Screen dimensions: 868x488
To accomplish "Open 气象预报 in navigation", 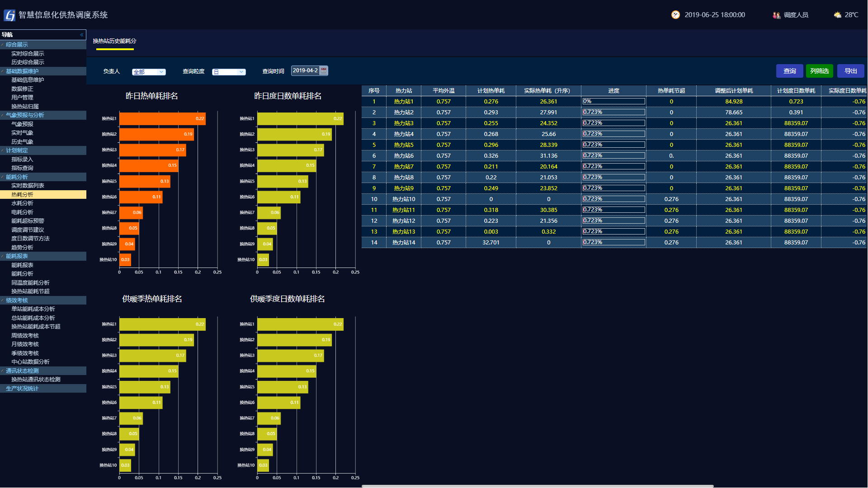I will click(x=22, y=124).
